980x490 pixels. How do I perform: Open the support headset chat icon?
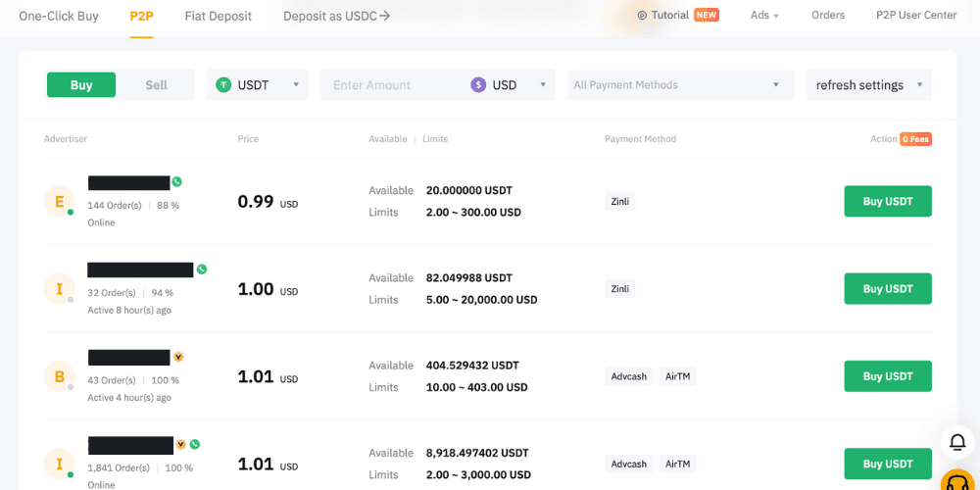coord(957,482)
